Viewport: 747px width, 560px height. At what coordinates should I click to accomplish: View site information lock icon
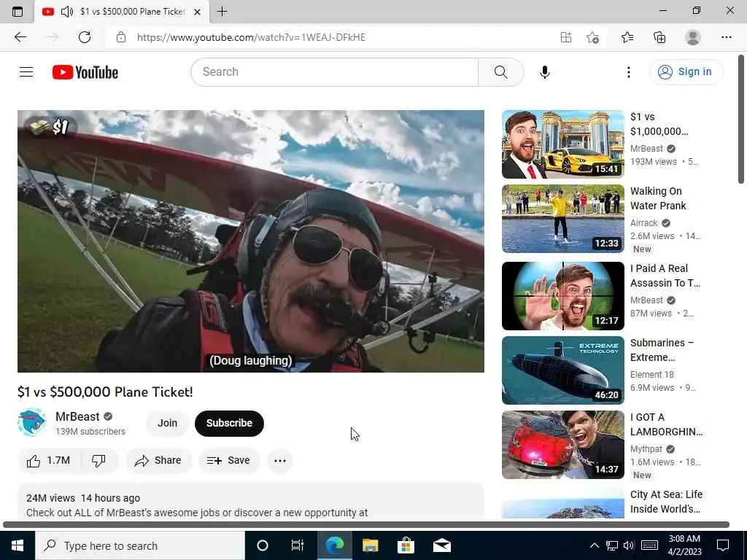click(x=121, y=37)
